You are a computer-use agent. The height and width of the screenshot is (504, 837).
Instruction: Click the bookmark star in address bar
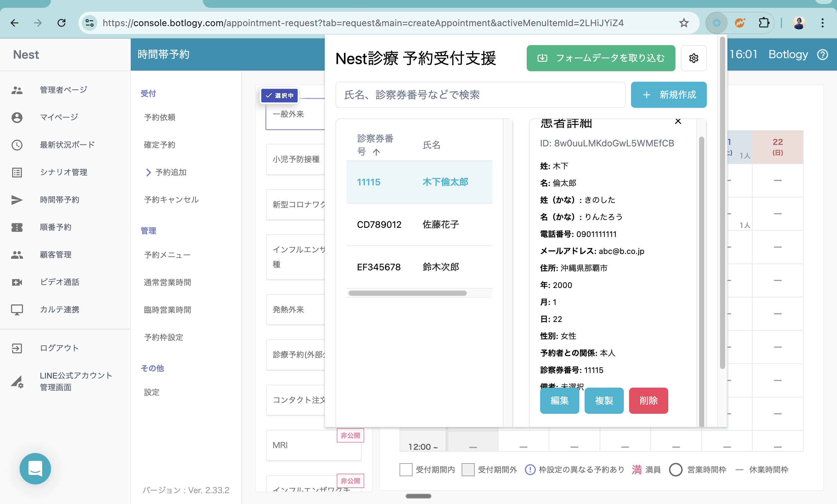(683, 23)
